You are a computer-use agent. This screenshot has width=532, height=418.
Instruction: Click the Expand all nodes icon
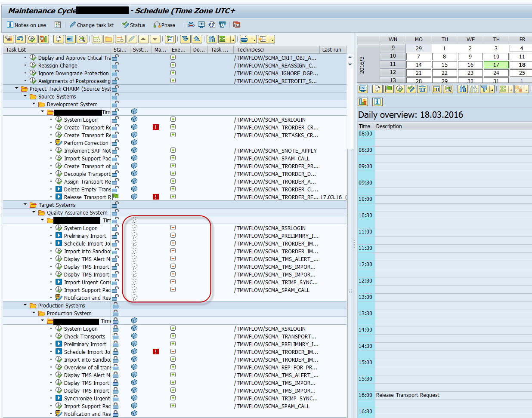click(x=185, y=39)
